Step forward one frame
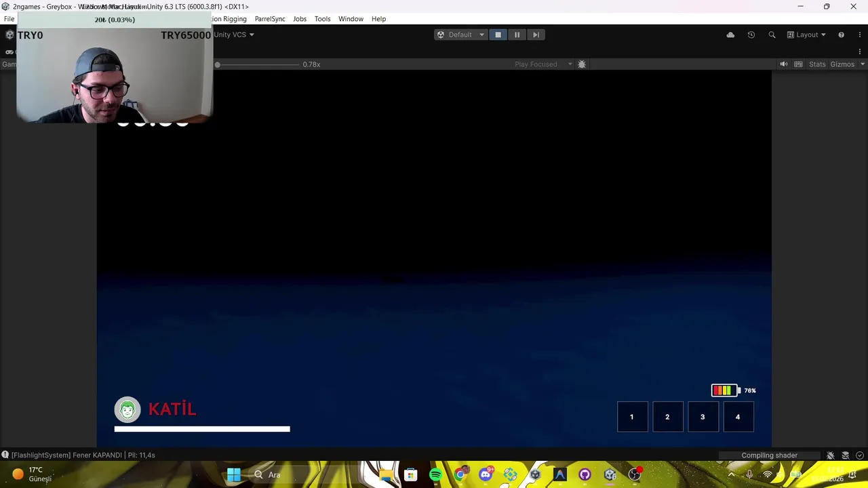The width and height of the screenshot is (868, 488). coord(536,35)
